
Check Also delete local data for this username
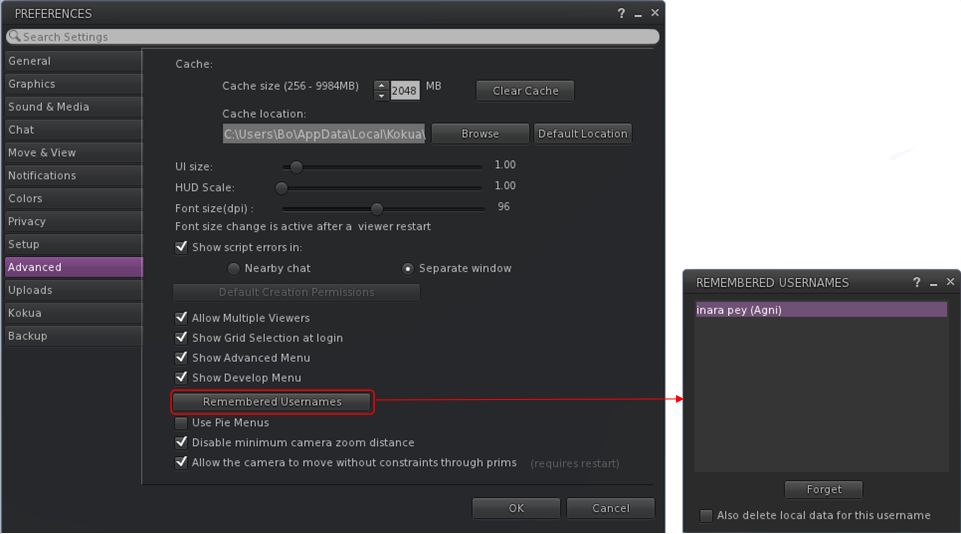[706, 516]
